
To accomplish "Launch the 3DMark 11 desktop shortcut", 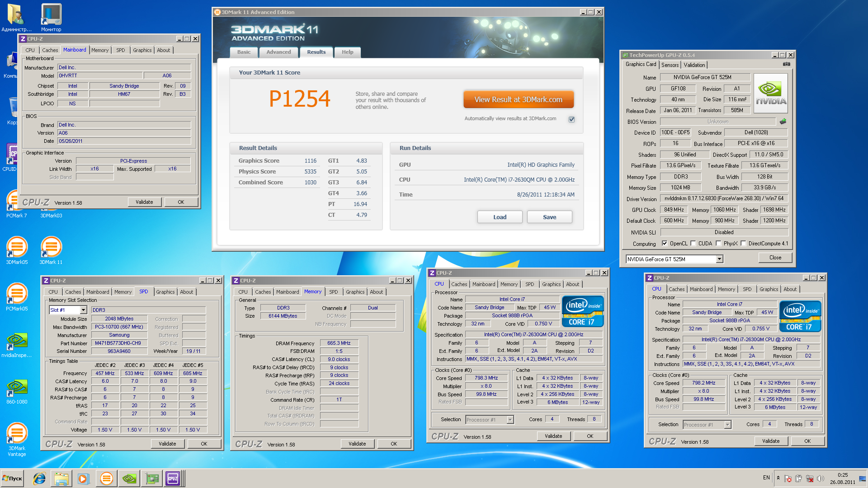I will coord(51,250).
